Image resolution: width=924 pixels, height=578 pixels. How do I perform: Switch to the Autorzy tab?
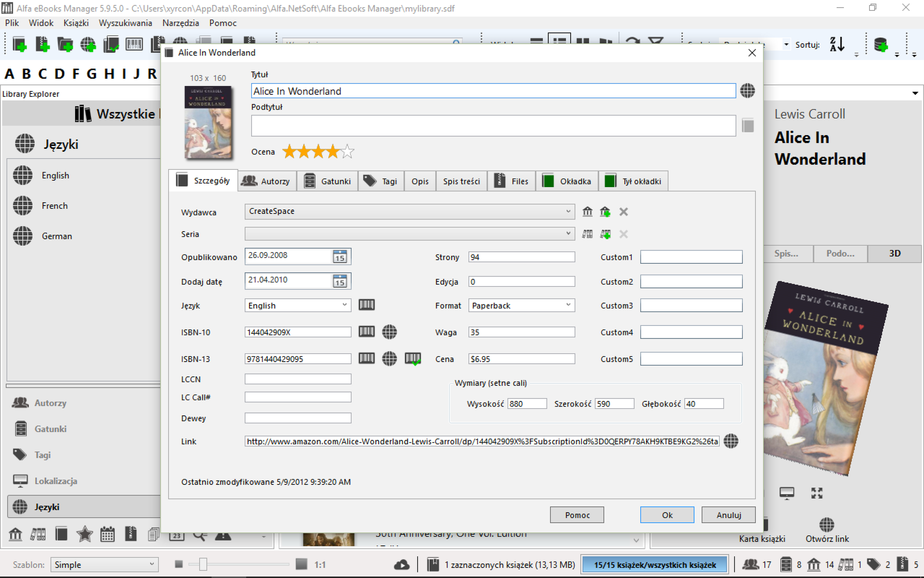(x=267, y=181)
